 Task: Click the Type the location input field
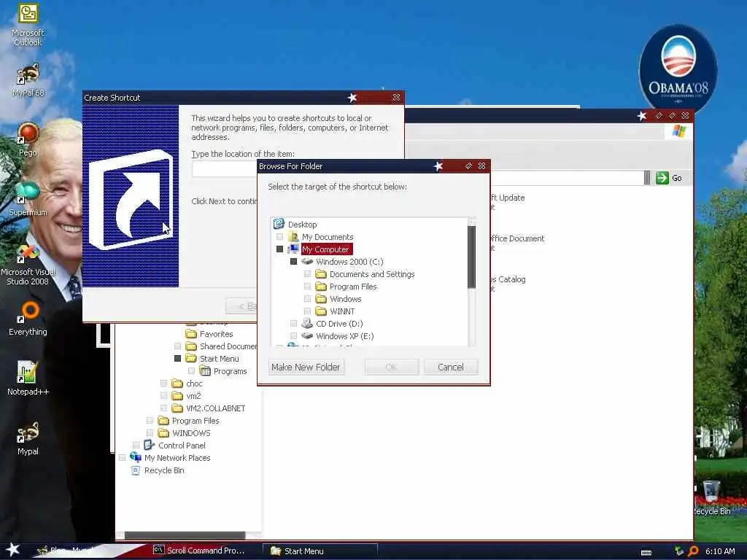224,169
